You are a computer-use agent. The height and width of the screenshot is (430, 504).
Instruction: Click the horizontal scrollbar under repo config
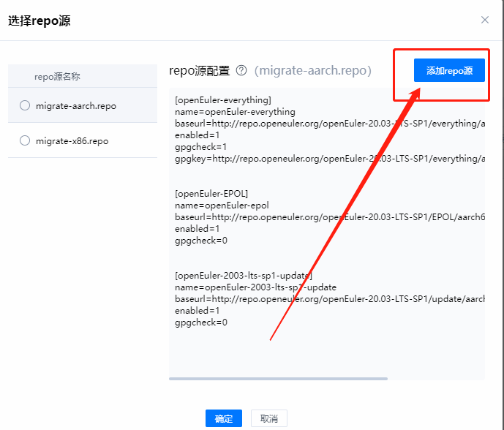point(279,379)
